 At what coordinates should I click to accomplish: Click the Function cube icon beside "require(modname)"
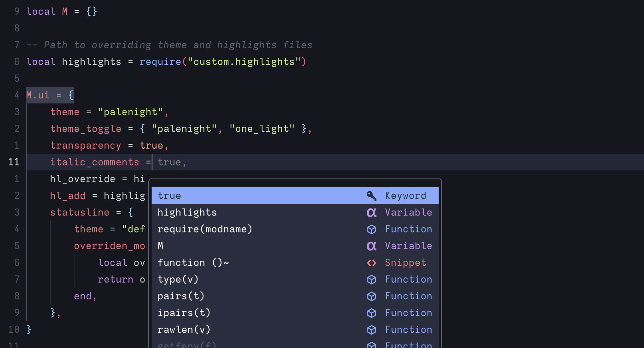tap(371, 229)
